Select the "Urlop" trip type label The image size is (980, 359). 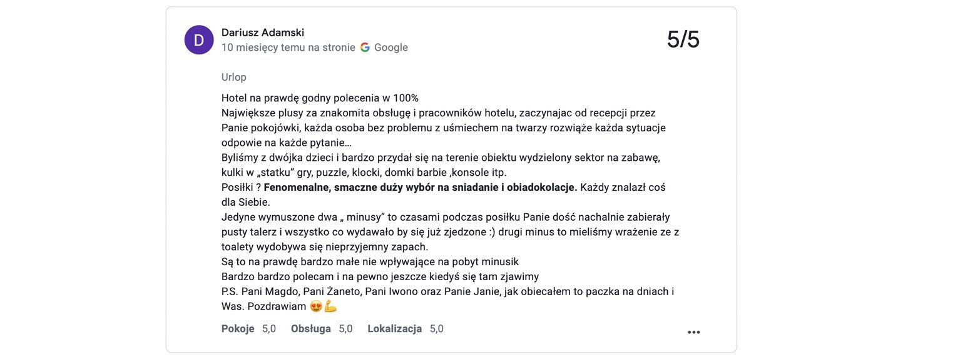[234, 77]
